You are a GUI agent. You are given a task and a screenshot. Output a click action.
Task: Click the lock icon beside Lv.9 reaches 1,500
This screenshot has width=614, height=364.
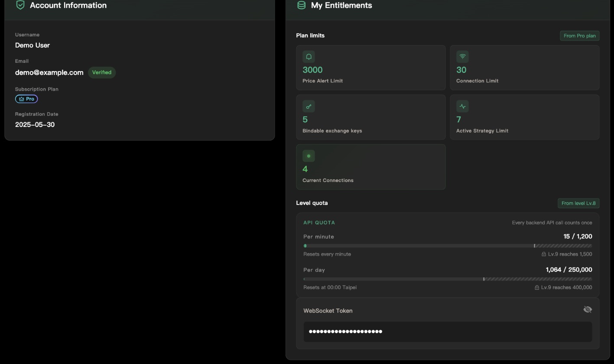(544, 254)
